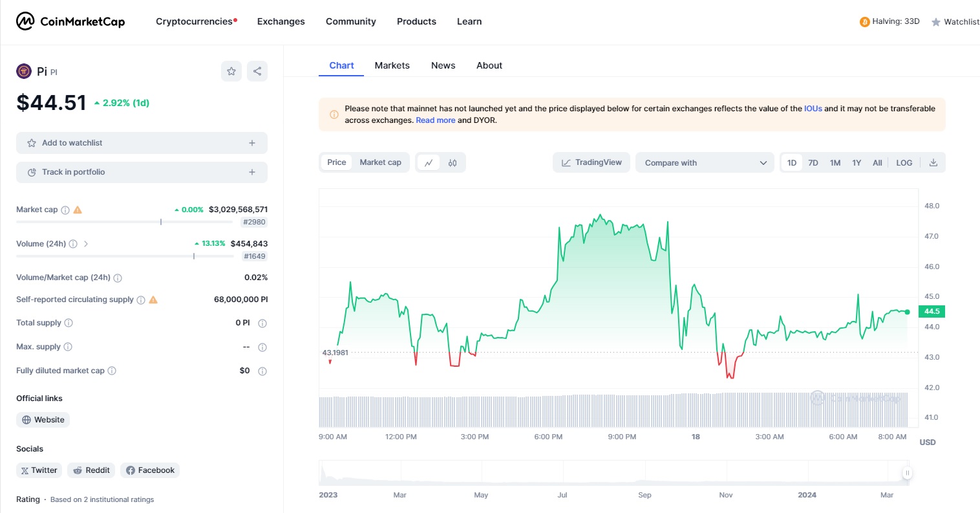Click the circulating supply warning triangle
The height and width of the screenshot is (513, 980).
coord(153,300)
